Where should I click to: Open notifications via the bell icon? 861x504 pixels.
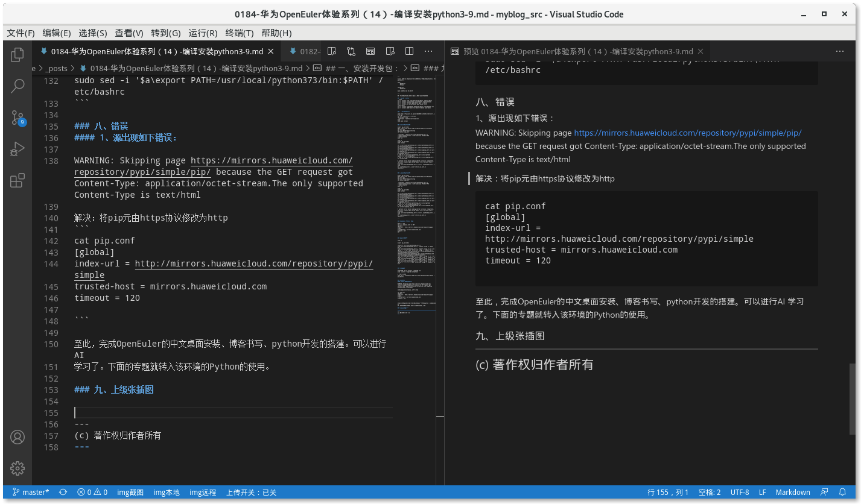click(x=844, y=492)
